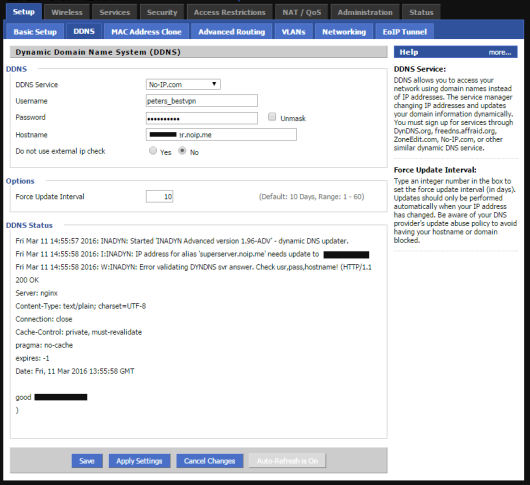Focus the Username input field
The image size is (530, 485).
(202, 101)
